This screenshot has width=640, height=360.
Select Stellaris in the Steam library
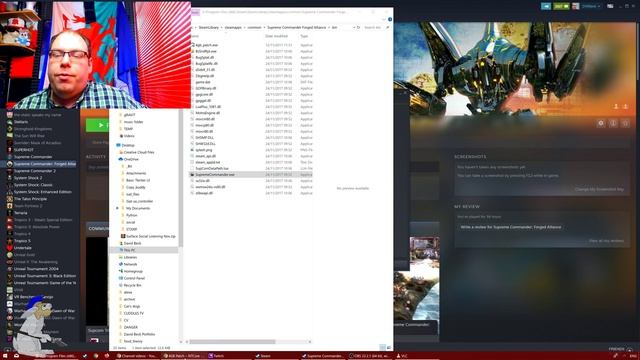click(21, 122)
